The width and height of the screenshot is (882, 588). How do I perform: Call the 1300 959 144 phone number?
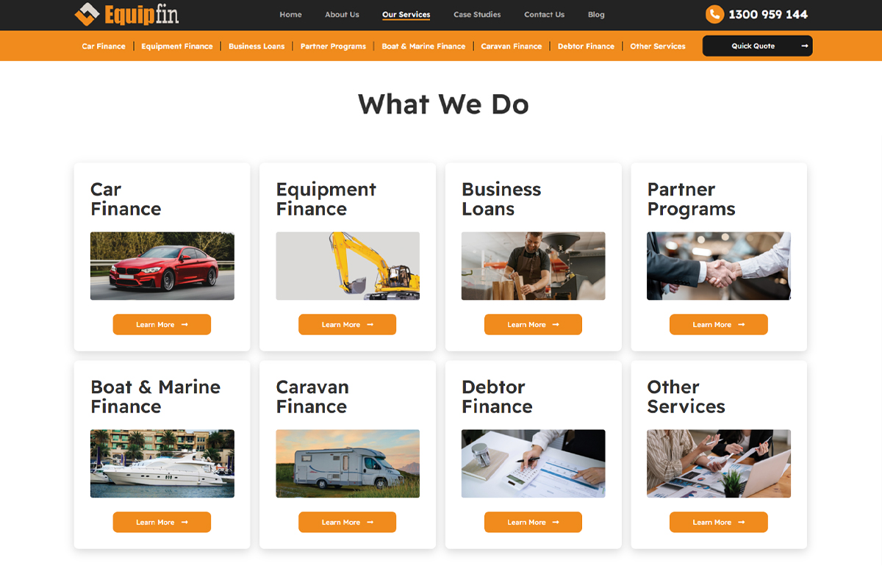pos(768,15)
